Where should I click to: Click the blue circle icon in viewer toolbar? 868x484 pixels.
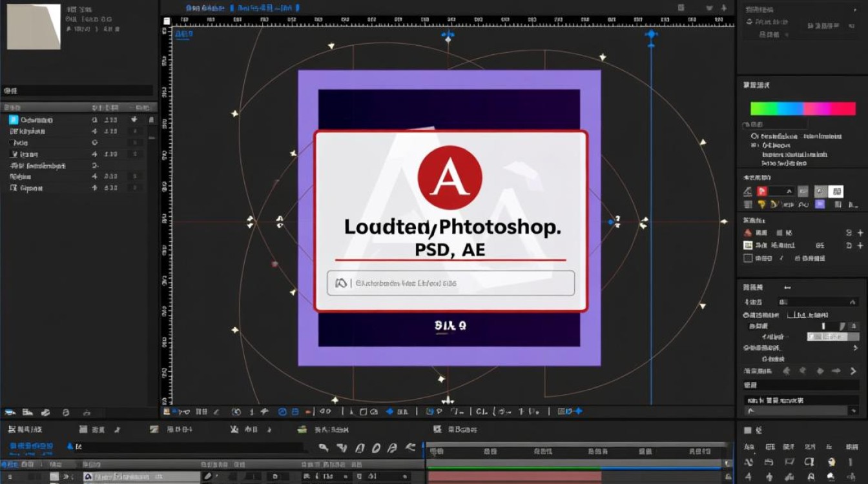[x=282, y=412]
